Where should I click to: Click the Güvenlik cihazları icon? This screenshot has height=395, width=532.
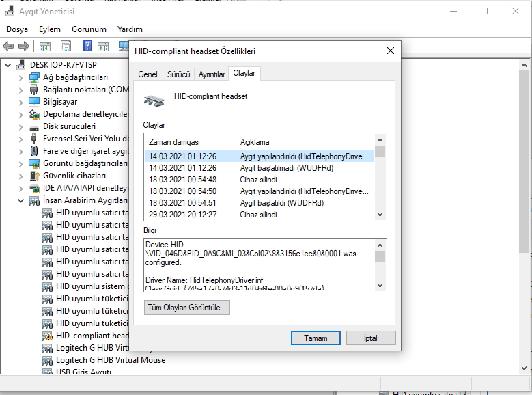point(34,176)
